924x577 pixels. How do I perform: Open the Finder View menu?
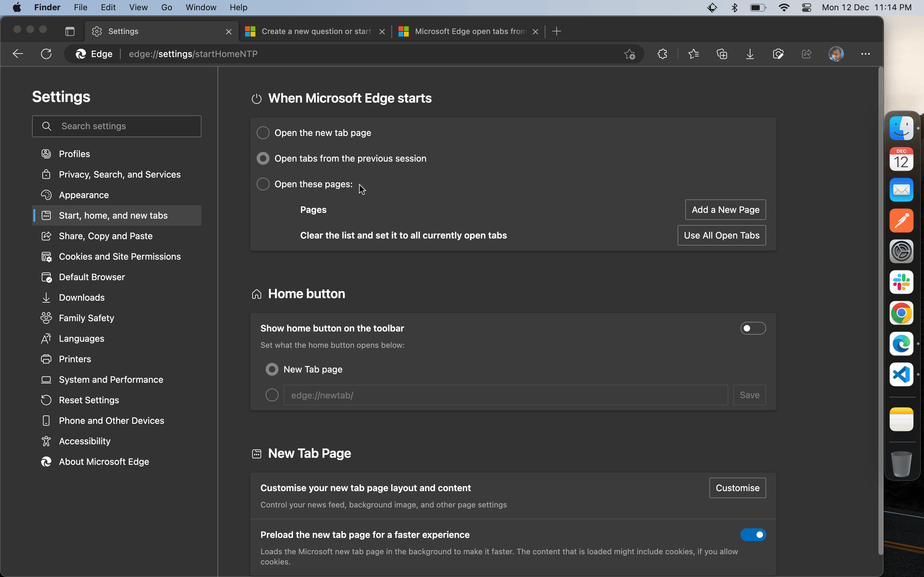(138, 7)
